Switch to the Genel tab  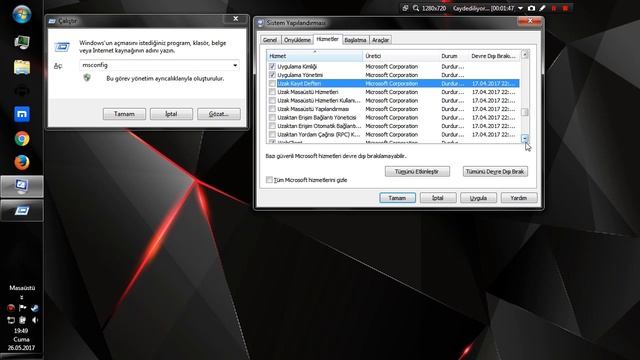point(270,40)
